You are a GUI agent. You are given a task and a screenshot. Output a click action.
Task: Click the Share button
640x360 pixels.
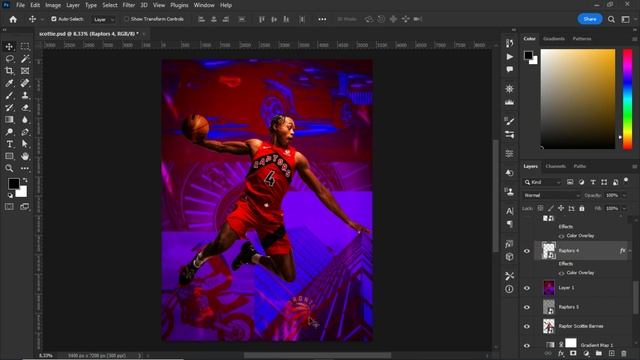point(590,19)
